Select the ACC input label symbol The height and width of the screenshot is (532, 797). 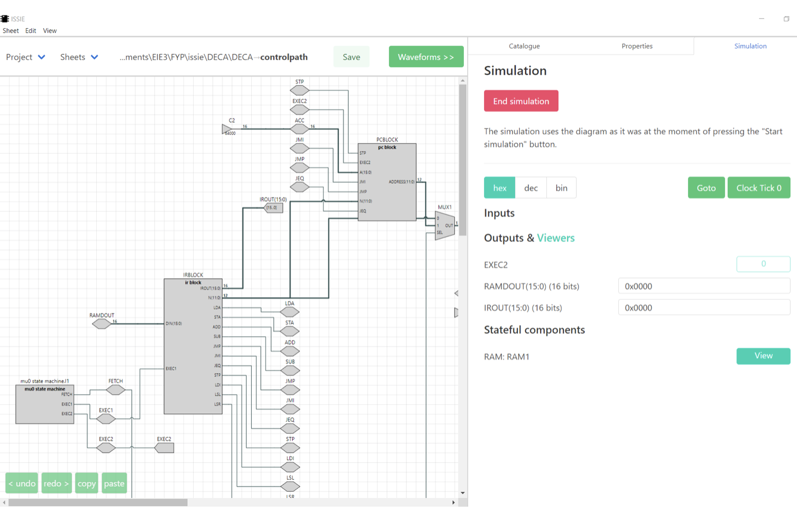[x=300, y=129]
